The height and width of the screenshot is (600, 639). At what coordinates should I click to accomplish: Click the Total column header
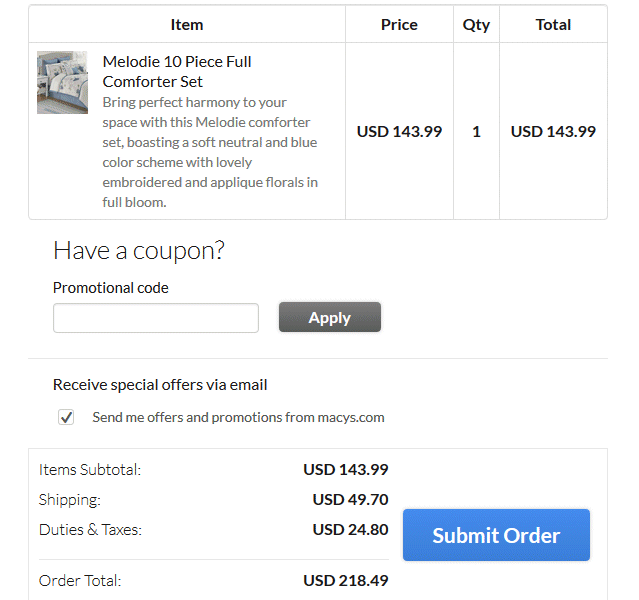coord(553,24)
